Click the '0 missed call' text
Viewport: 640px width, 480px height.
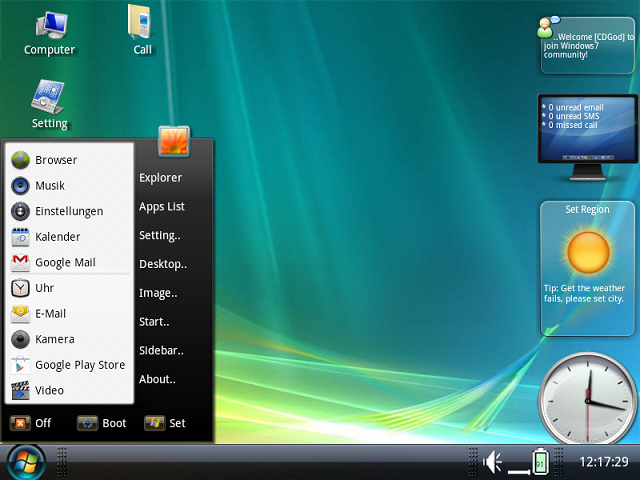click(573, 125)
